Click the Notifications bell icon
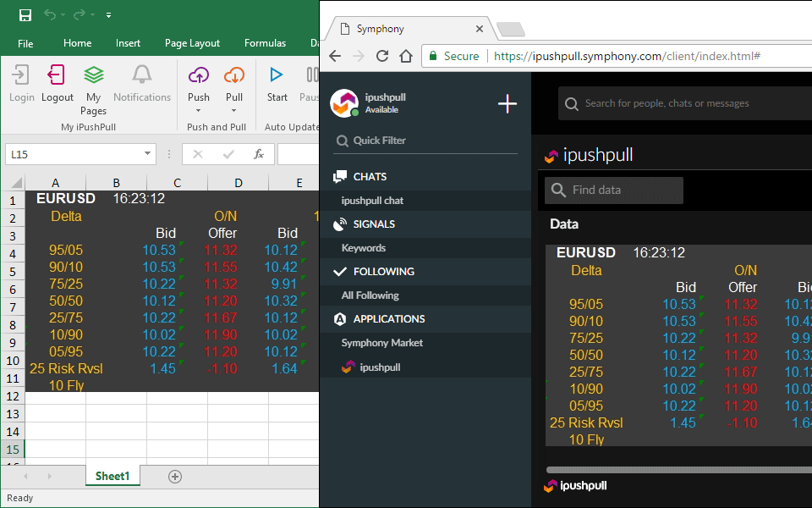812x508 pixels. pyautogui.click(x=142, y=75)
